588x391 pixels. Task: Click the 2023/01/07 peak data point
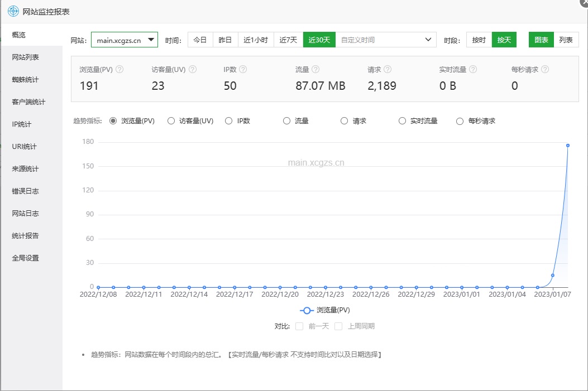[568, 146]
